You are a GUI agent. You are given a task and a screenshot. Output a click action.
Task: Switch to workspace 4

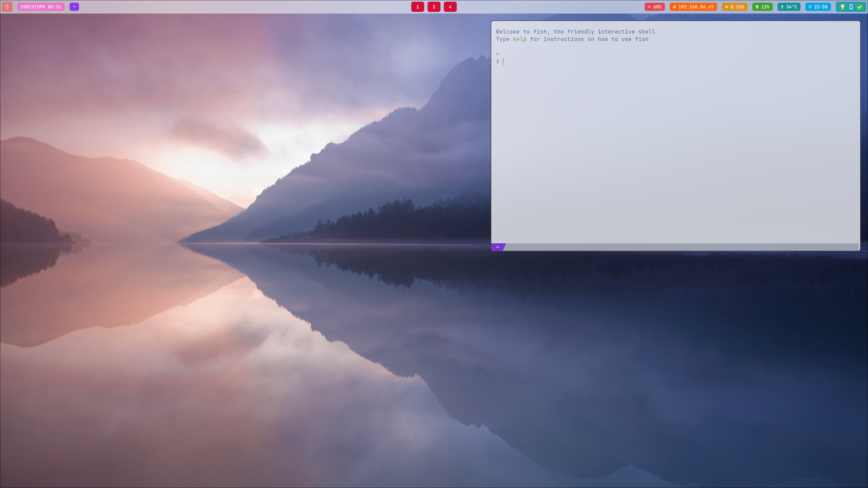[450, 7]
